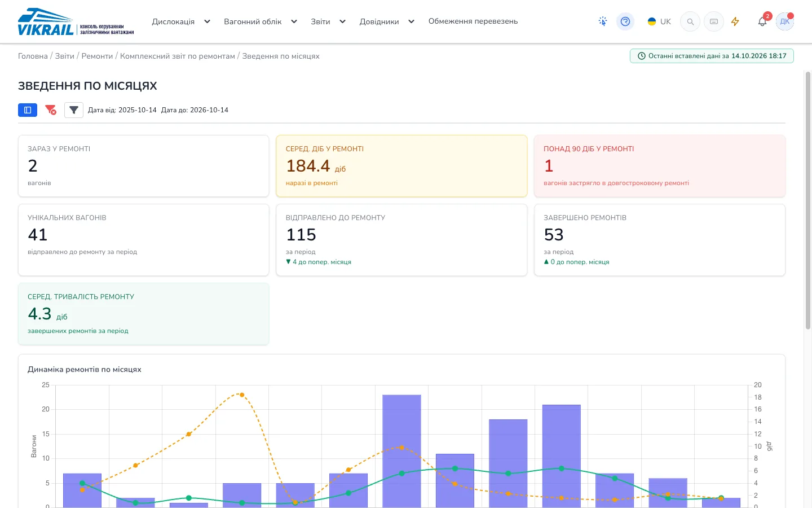Click the red notification count badge 2
This screenshot has height=508, width=812.
767,16
